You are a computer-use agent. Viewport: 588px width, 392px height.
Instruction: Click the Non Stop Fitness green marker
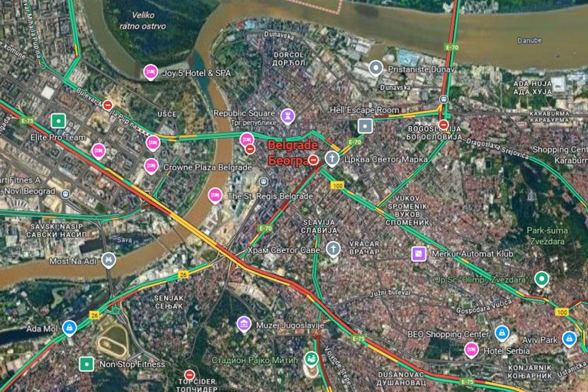(86, 364)
